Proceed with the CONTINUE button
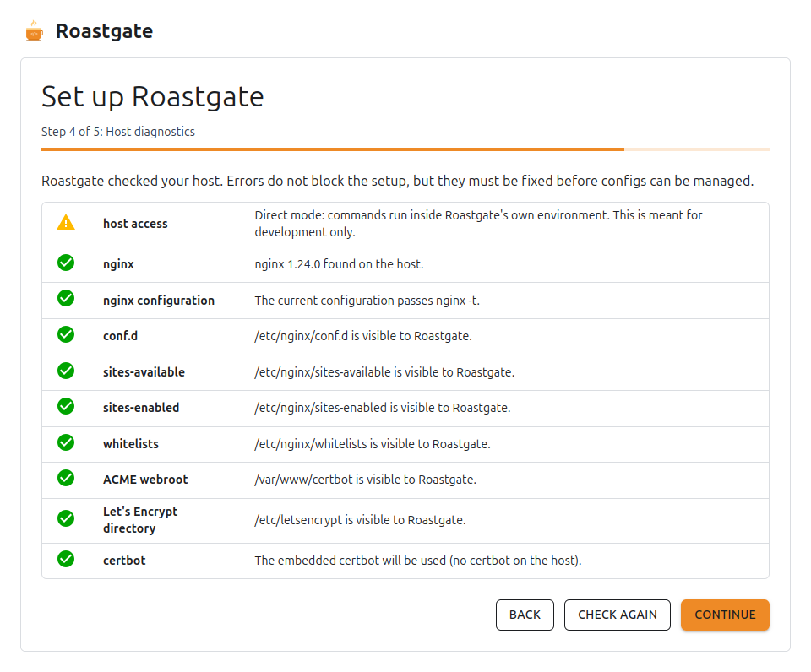This screenshot has width=811, height=672. (x=725, y=615)
